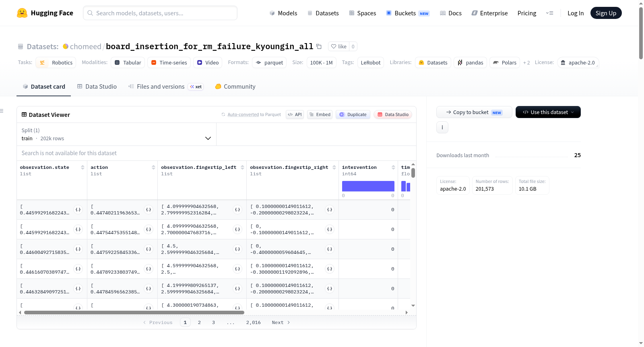This screenshot has width=644, height=347.
Task: Sort by intervention column sort icon
Action: [393, 167]
